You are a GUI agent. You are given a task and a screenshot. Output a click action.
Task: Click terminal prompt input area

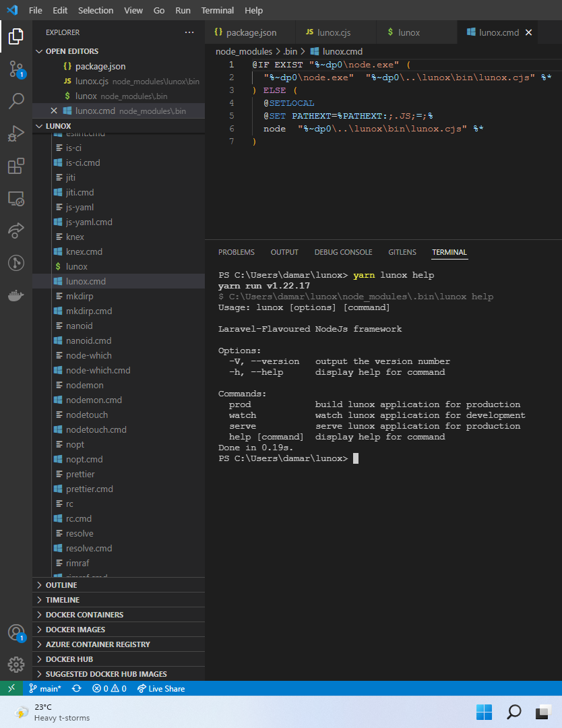point(356,459)
